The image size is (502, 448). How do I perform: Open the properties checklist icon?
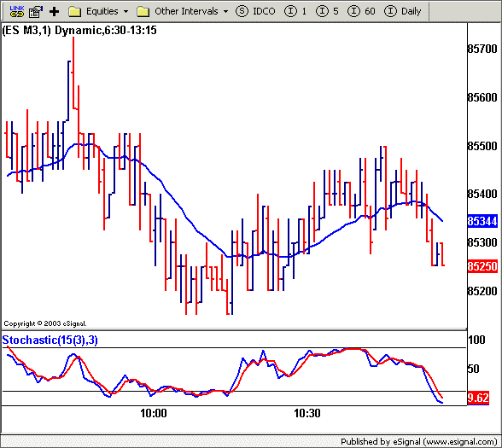tap(36, 12)
